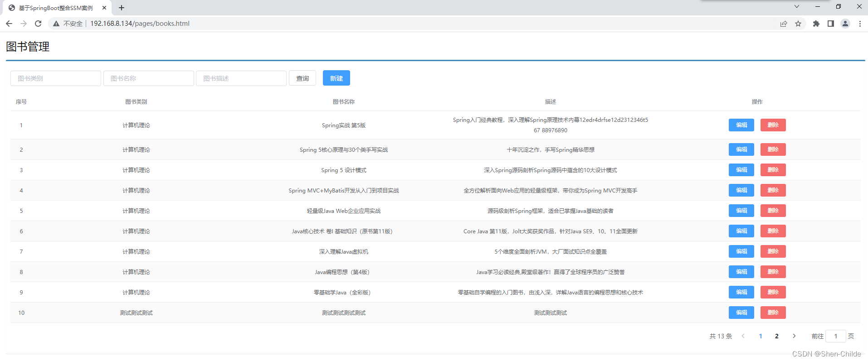
Task: Go to next page with right chevron
Action: tap(794, 336)
